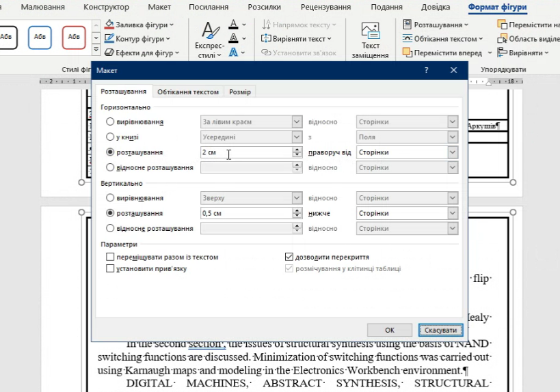Click the help question mark in Макет dialog
The height and width of the screenshot is (392, 560).
tap(426, 70)
